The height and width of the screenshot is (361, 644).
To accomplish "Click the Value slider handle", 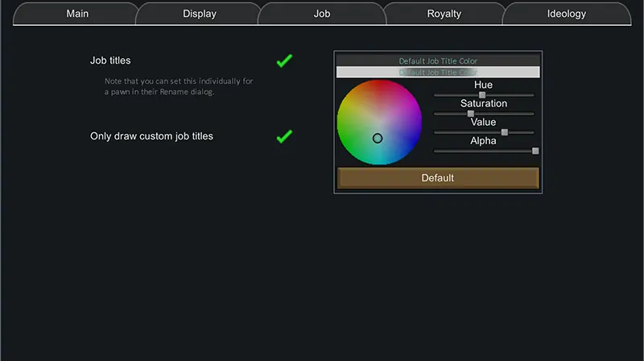I will pyautogui.click(x=505, y=132).
